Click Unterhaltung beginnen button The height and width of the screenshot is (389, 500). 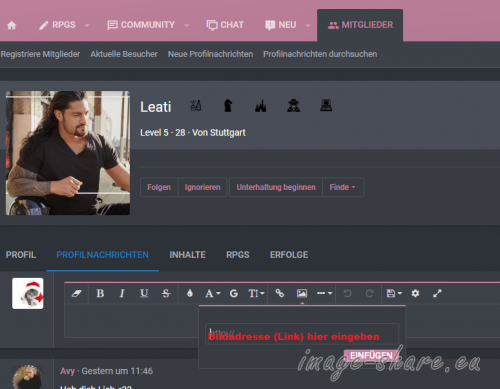click(276, 187)
